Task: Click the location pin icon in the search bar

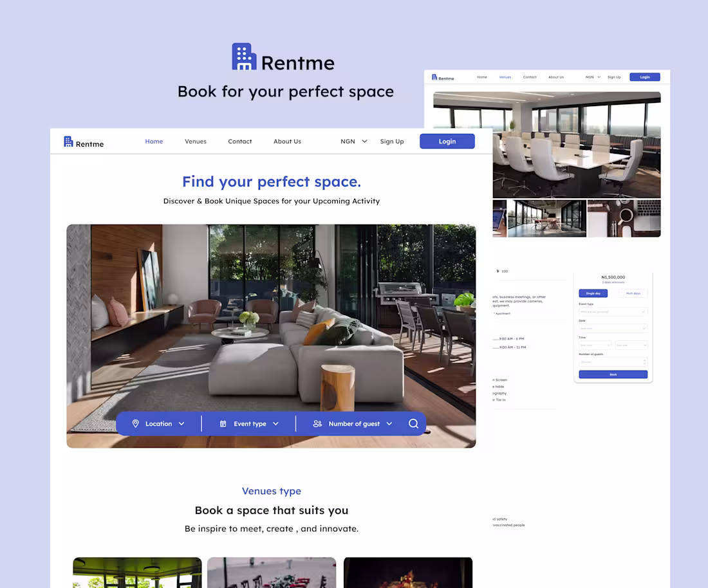Action: tap(135, 423)
